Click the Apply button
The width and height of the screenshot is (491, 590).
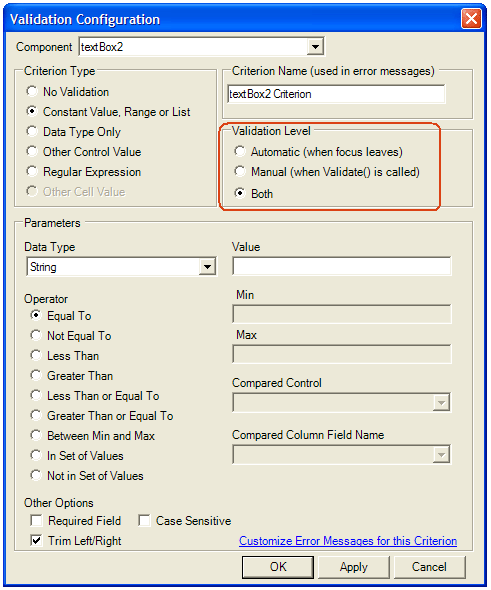pyautogui.click(x=354, y=567)
